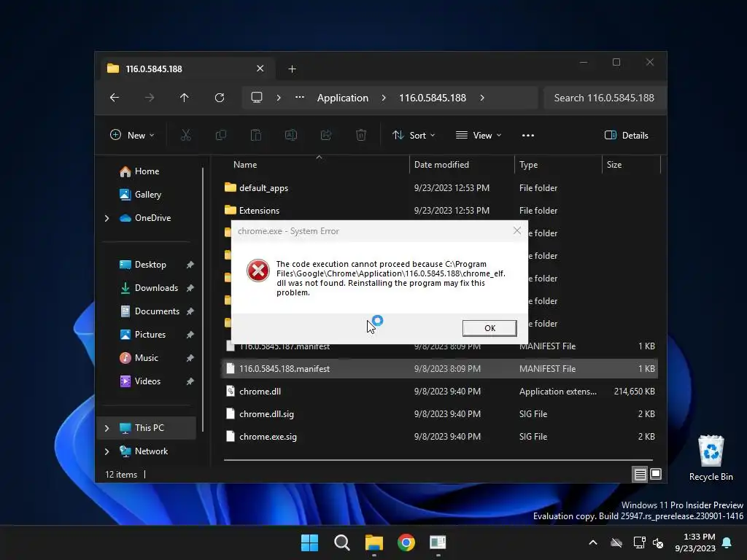Click OK in the System Error dialog
This screenshot has height=560, width=747.
(489, 328)
